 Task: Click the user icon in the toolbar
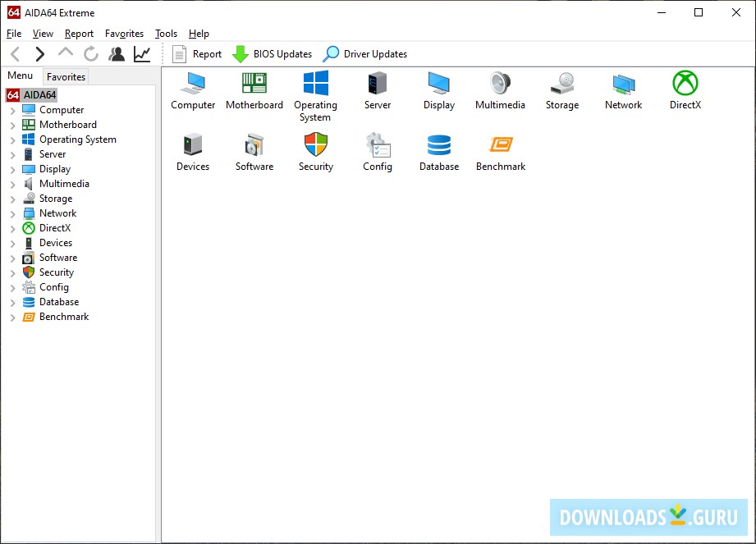[x=117, y=54]
